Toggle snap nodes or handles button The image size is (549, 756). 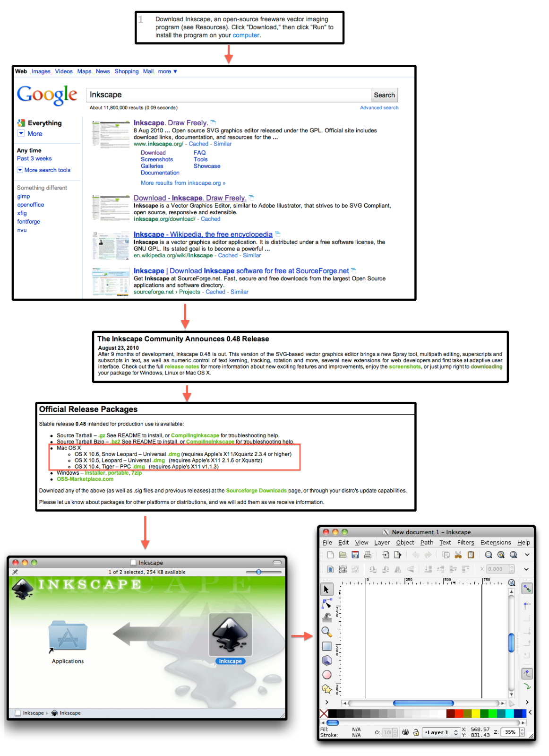coord(527,673)
